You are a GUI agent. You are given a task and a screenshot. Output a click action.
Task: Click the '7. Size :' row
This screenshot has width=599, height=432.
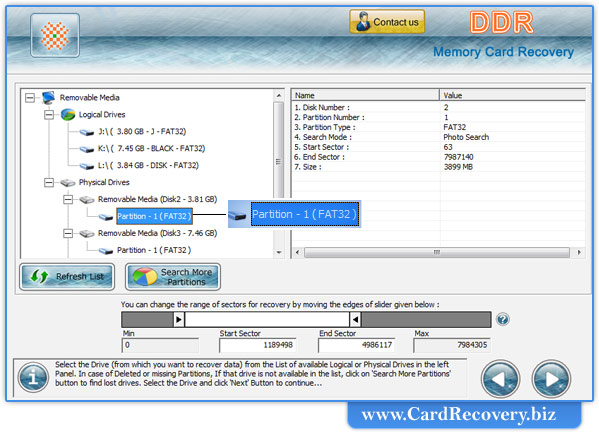tap(439, 167)
